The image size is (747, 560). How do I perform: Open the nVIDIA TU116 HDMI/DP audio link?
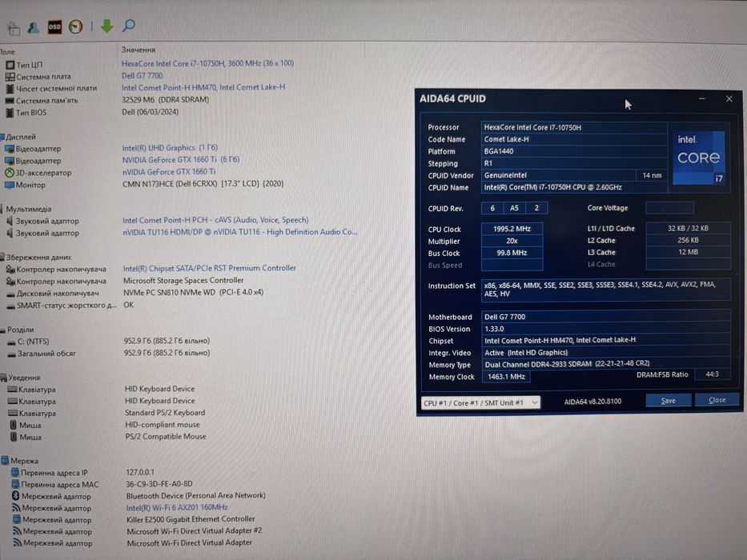click(240, 232)
